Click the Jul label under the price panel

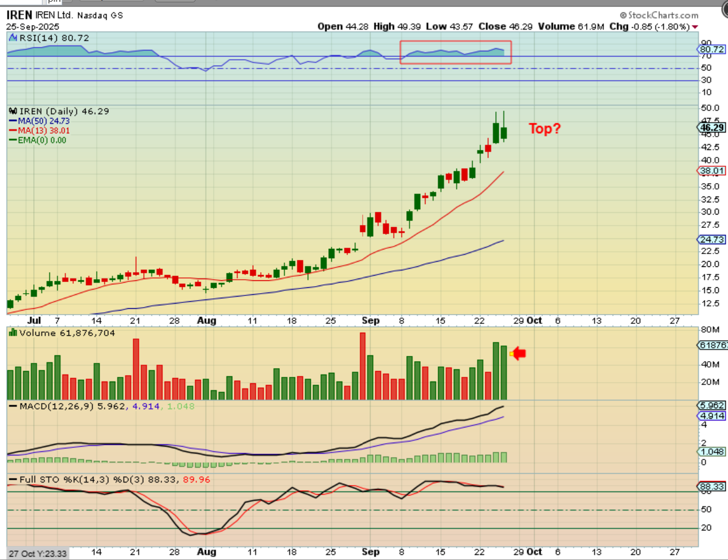[34, 320]
